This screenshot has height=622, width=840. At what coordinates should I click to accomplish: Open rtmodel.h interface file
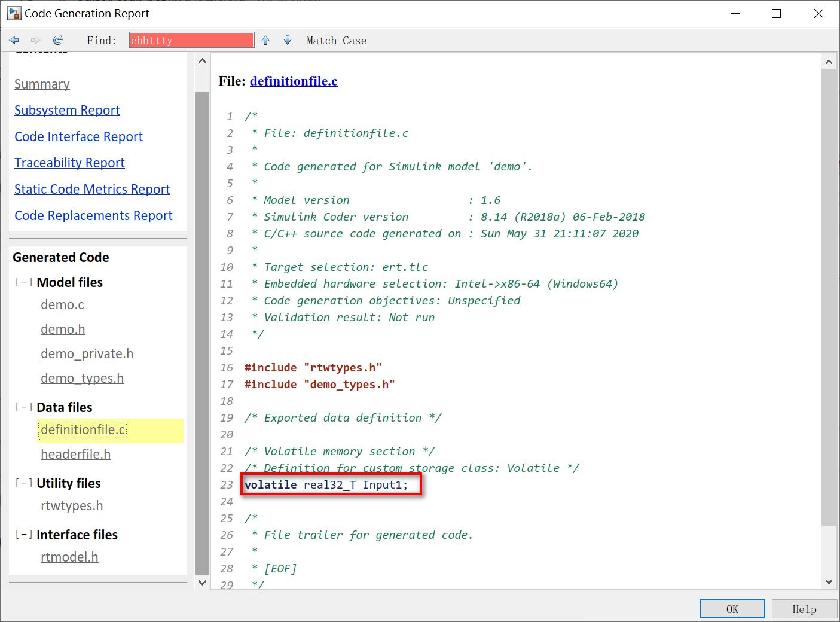pyautogui.click(x=69, y=557)
